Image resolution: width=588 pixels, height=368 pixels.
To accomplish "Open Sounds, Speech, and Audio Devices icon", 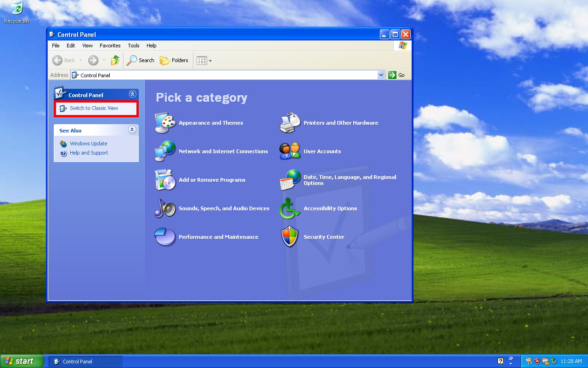I will [x=165, y=208].
